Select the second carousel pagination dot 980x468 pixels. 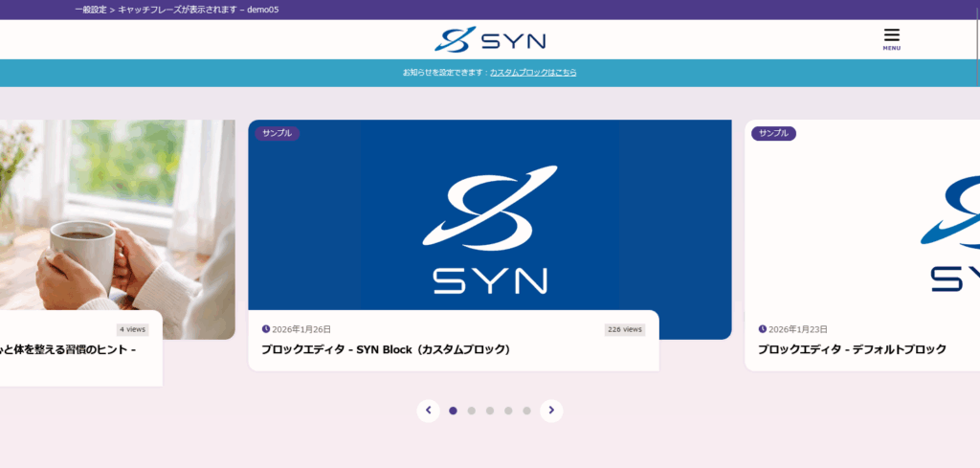[472, 411]
